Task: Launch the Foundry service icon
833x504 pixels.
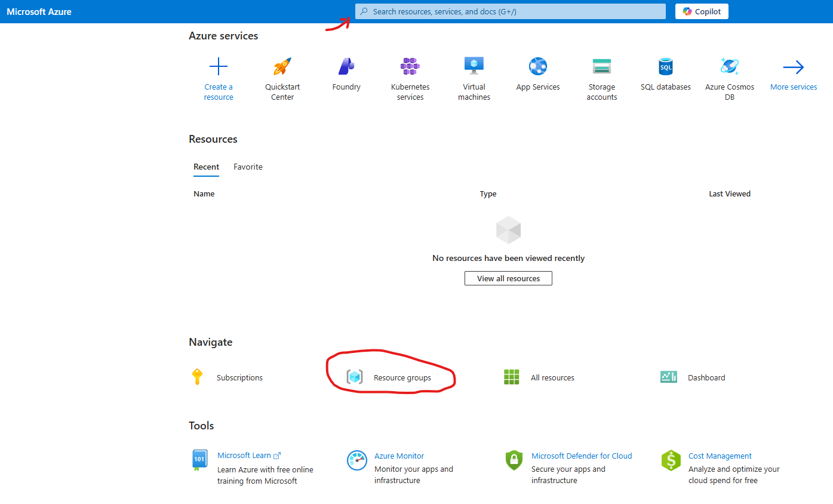Action: pos(346,66)
